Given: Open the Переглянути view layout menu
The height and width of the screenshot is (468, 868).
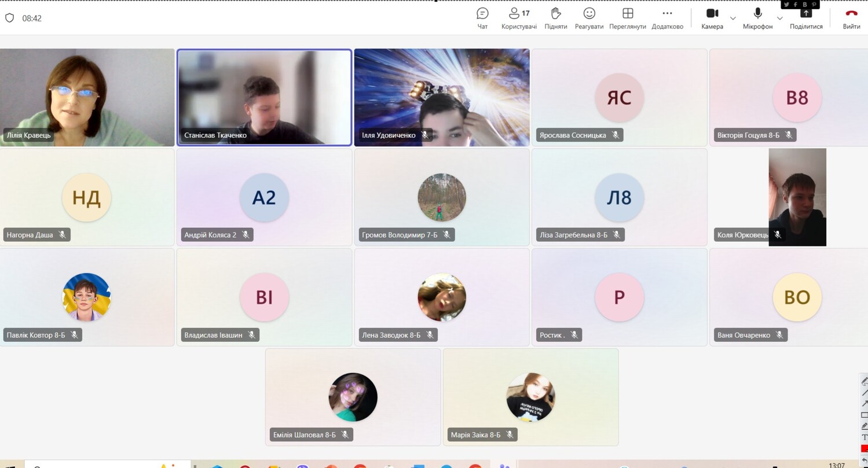Looking at the screenshot, I should [627, 18].
